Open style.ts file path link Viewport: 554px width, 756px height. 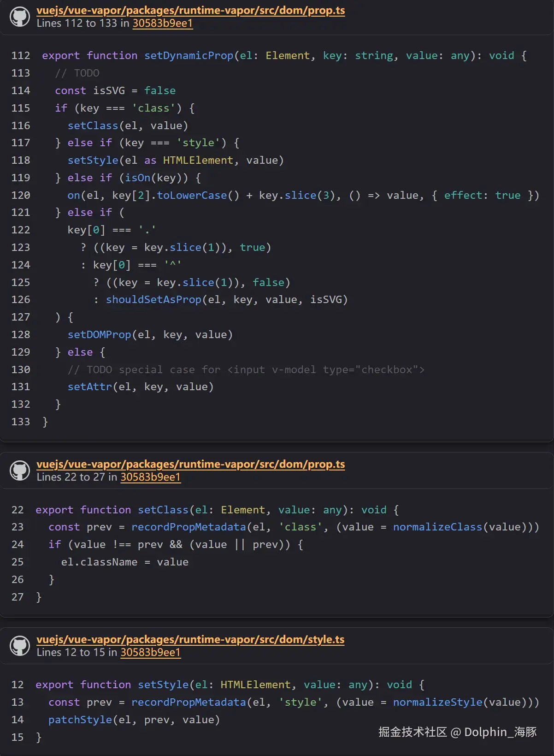190,639
